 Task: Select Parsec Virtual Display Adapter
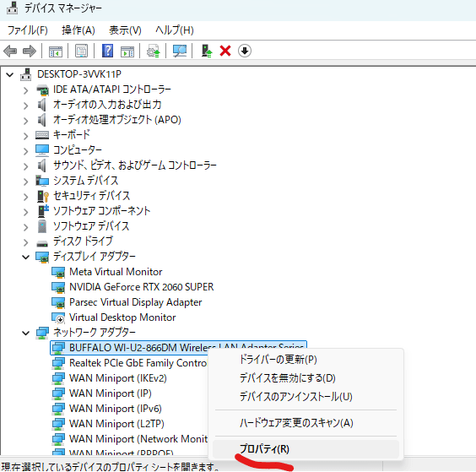(x=135, y=302)
